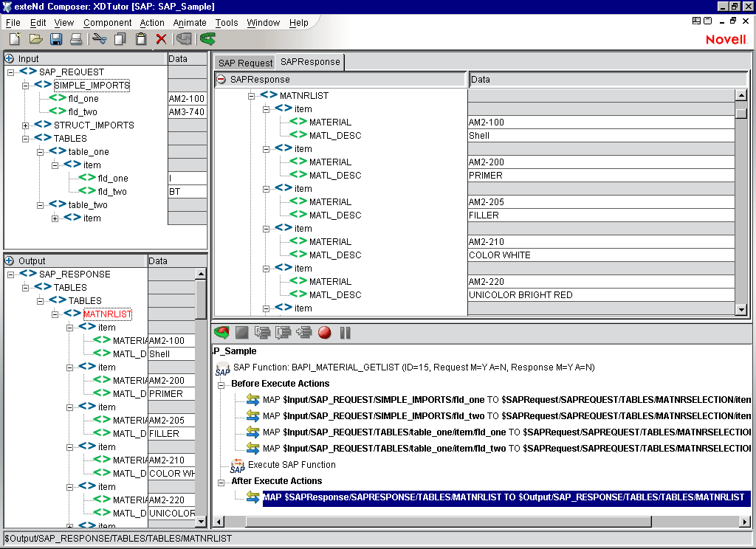Click the red X Delete icon
Image resolution: width=756 pixels, height=549 pixels.
pyautogui.click(x=161, y=39)
